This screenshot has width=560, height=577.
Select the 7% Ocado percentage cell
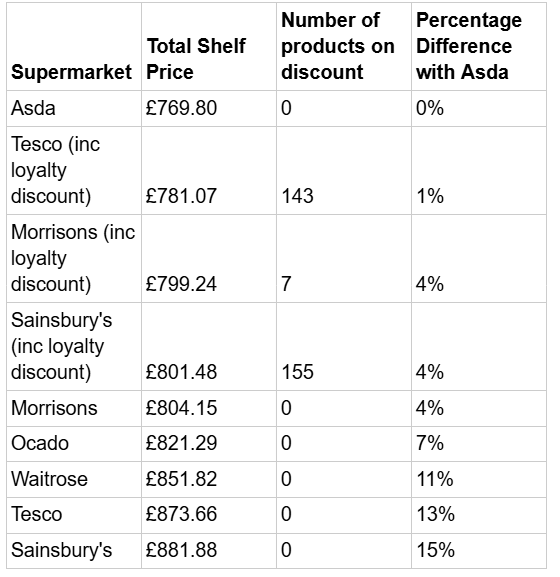pos(479,444)
